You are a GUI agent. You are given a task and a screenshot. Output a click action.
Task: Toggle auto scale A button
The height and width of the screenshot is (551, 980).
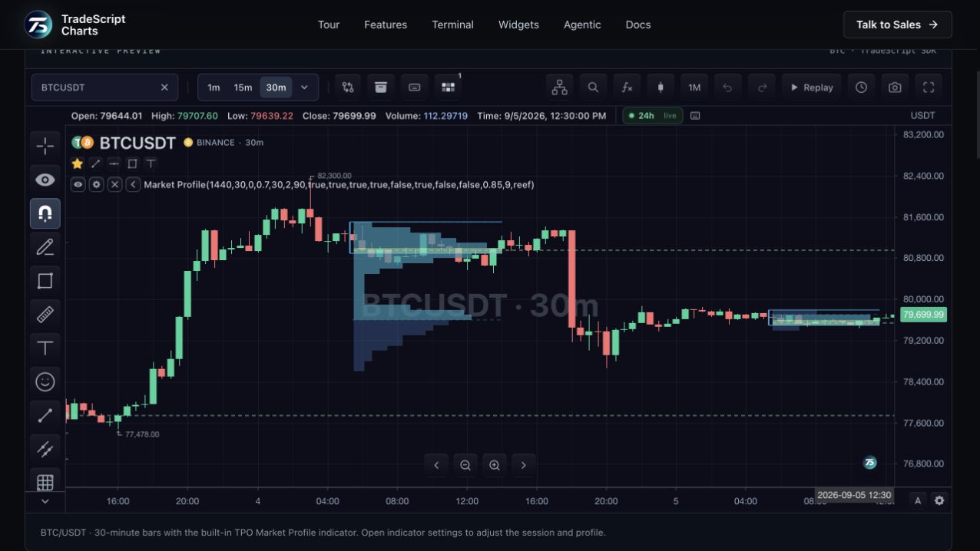pyautogui.click(x=918, y=500)
